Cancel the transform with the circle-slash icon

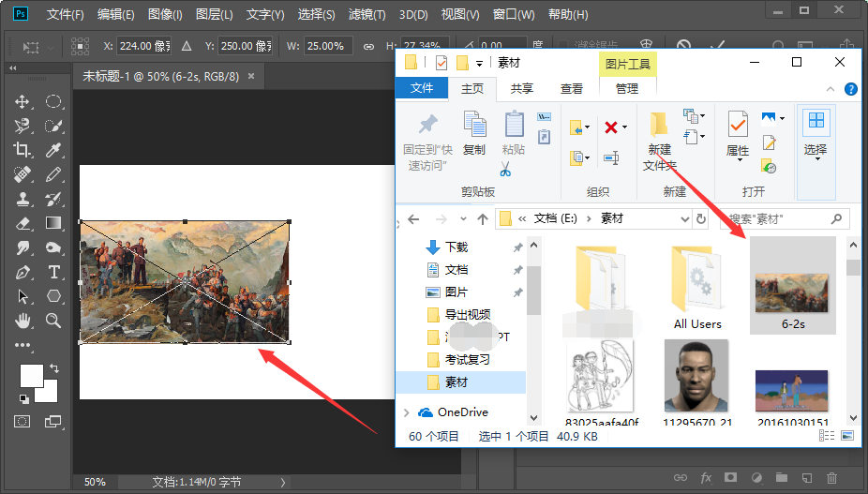point(683,46)
